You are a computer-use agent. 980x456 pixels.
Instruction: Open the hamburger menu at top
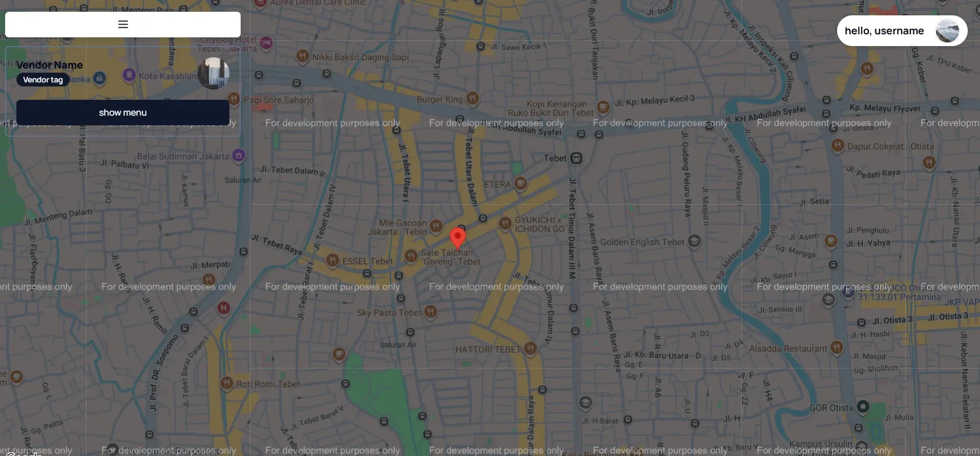tap(123, 24)
